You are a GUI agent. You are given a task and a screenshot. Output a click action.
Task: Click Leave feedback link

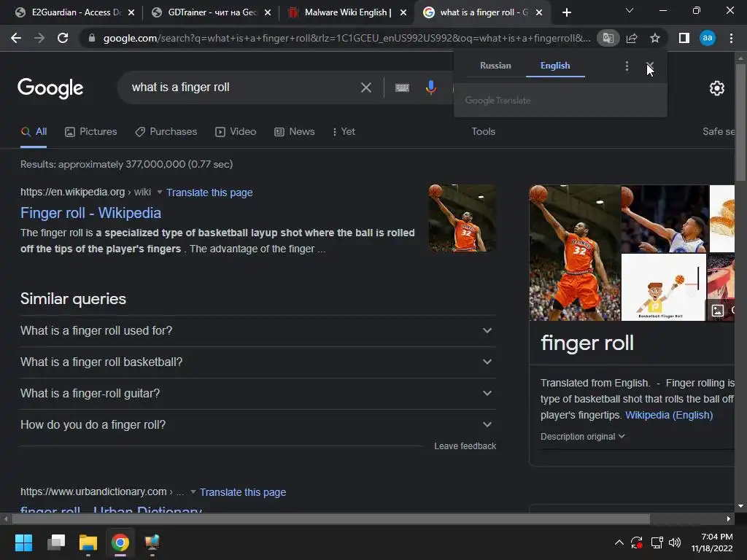(x=465, y=446)
